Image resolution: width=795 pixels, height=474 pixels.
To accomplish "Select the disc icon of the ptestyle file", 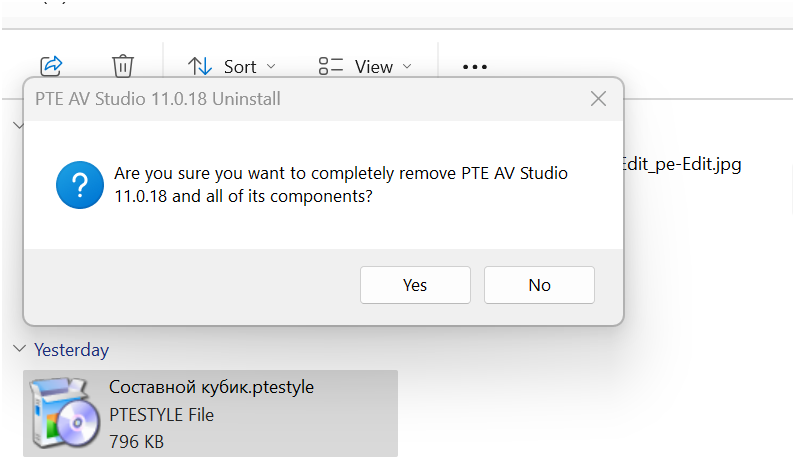I will [64, 413].
